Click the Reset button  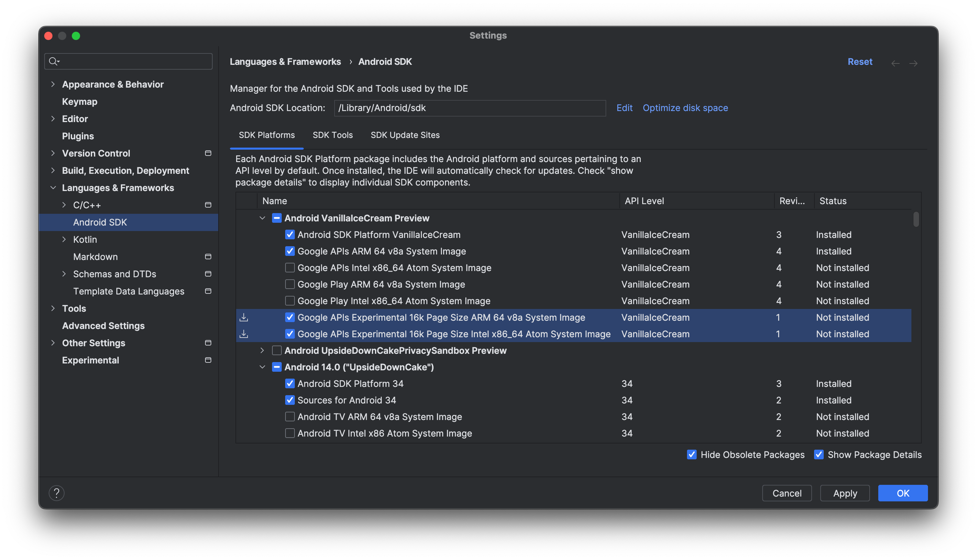(860, 61)
